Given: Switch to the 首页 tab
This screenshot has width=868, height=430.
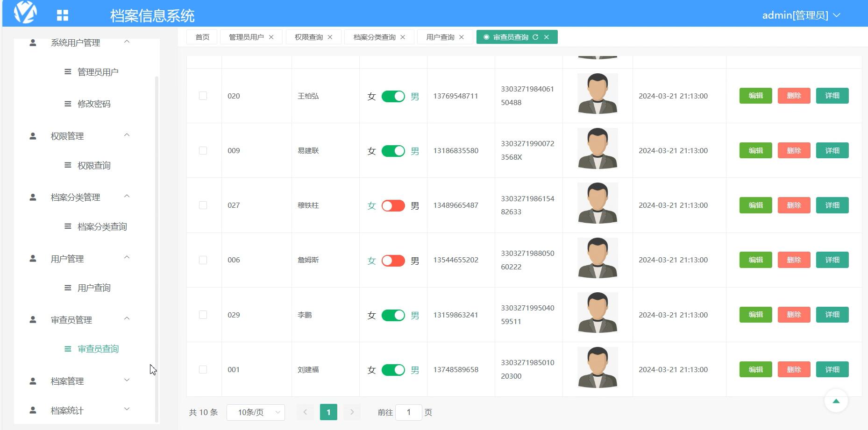Looking at the screenshot, I should 202,37.
